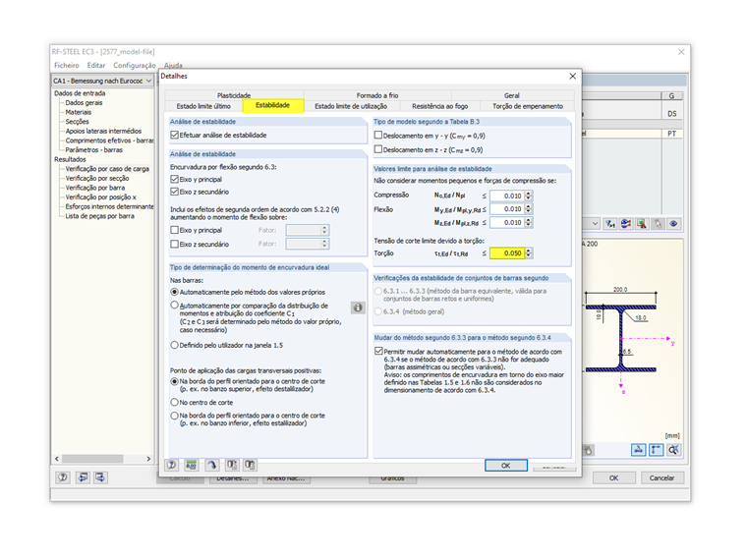Switch to the Estado limite de utilização tab
The image size is (747, 560).
351,106
